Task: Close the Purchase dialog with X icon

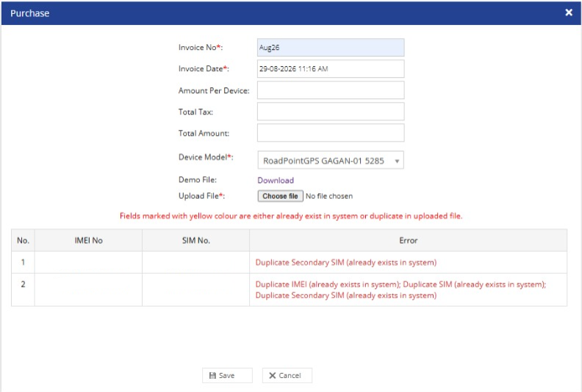Action: pyautogui.click(x=568, y=12)
